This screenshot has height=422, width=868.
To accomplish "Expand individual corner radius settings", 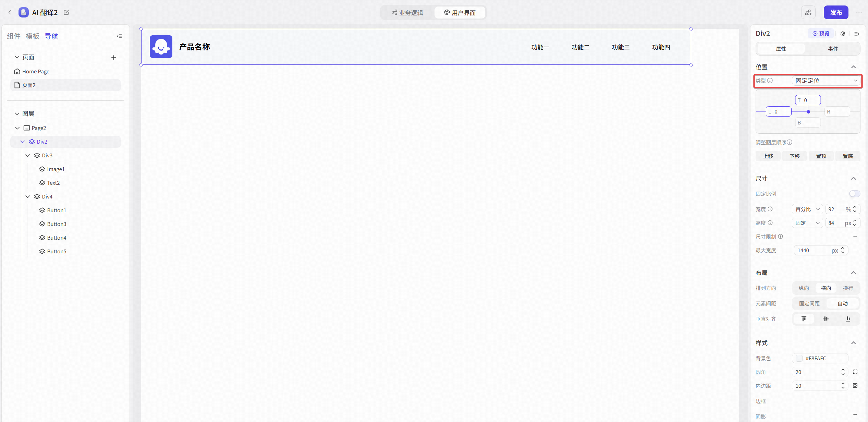I will click(x=855, y=372).
